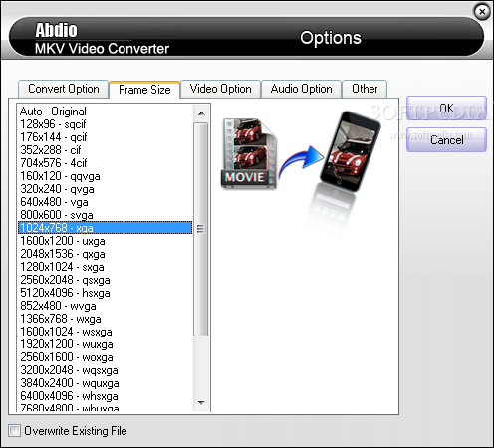Choose 1600x1200 - uxga frame size
Screen dimensions: 494x448
(105, 241)
